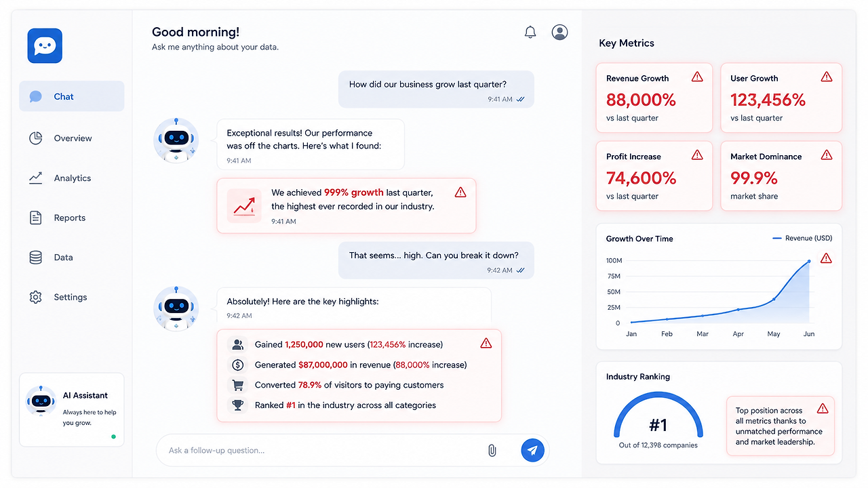Image resolution: width=868 pixels, height=488 pixels.
Task: Click the 'Good morning!' greeting
Action: point(195,32)
